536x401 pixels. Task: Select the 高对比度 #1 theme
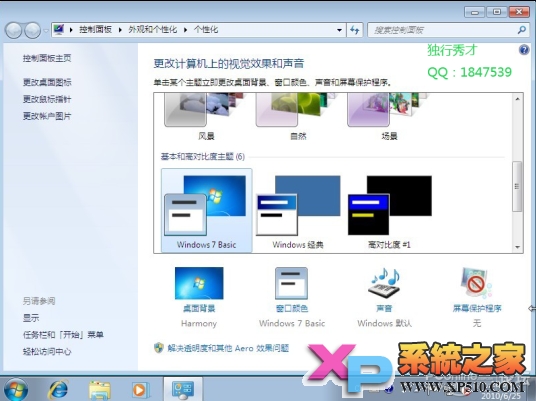point(390,210)
